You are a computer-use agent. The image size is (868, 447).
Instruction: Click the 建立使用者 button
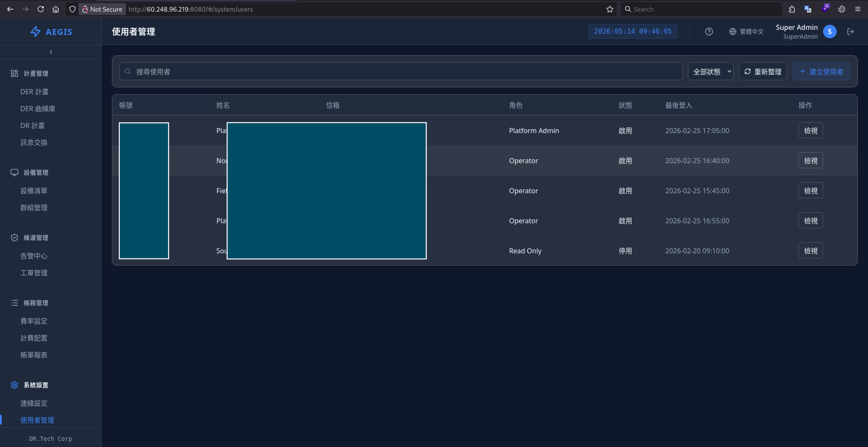pos(821,71)
